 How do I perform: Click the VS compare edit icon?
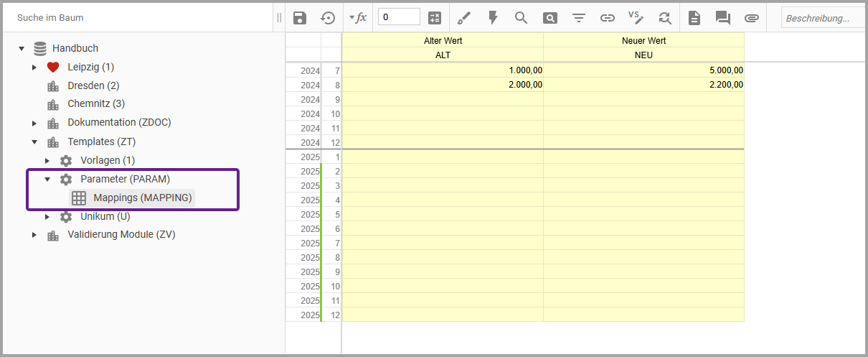[x=636, y=18]
